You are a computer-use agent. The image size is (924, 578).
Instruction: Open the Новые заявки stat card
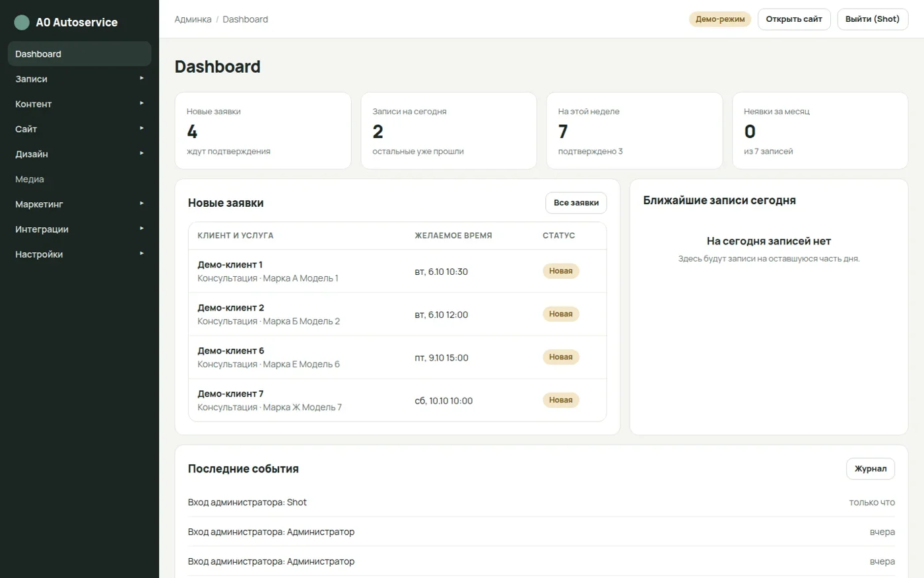263,131
